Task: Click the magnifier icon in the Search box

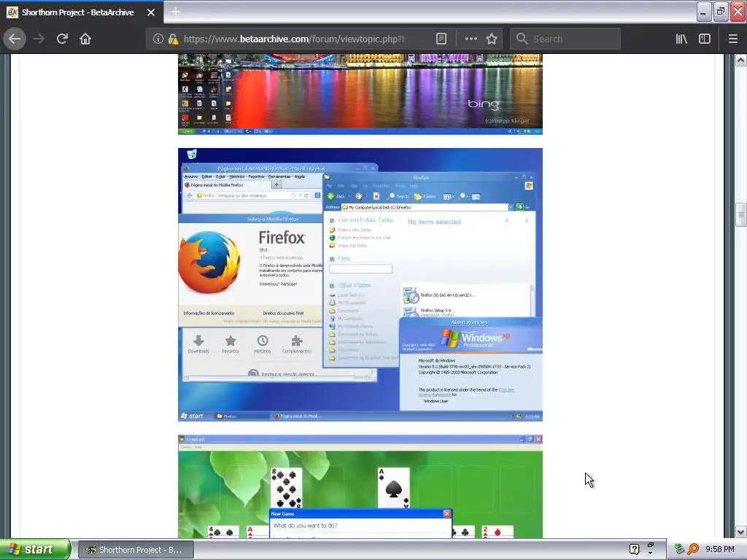Action: pyautogui.click(x=522, y=39)
